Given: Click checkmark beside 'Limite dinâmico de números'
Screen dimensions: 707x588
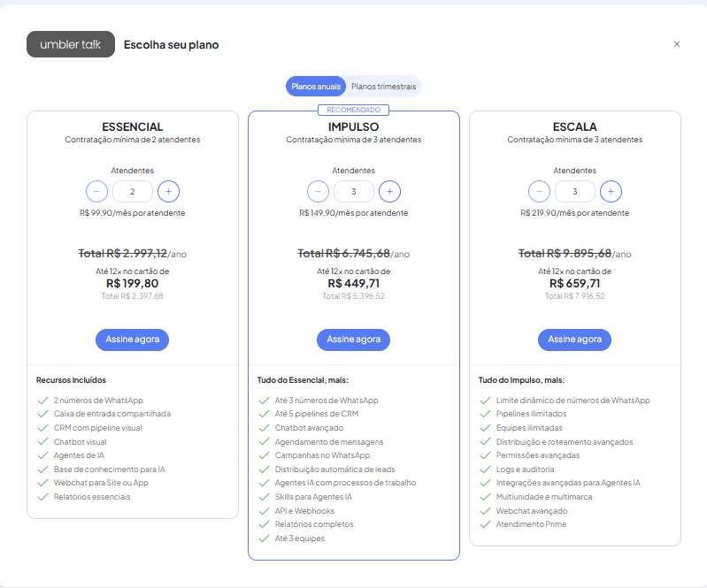Looking at the screenshot, I should tap(486, 401).
